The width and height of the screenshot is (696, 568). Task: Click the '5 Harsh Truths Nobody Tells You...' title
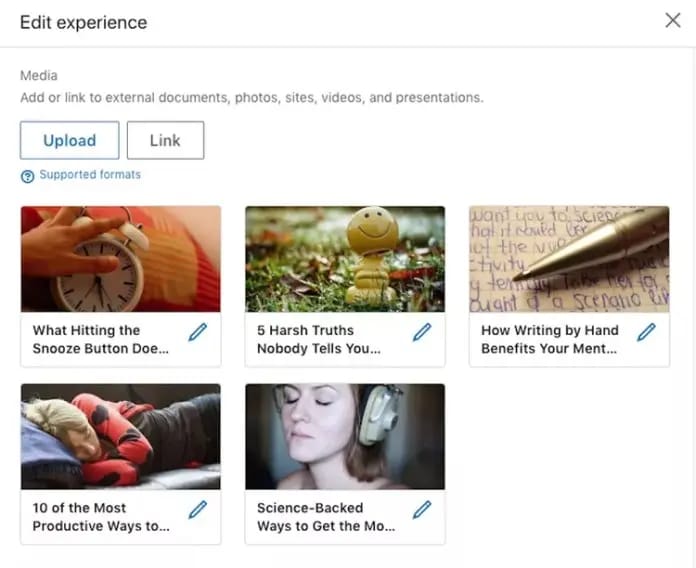point(319,339)
